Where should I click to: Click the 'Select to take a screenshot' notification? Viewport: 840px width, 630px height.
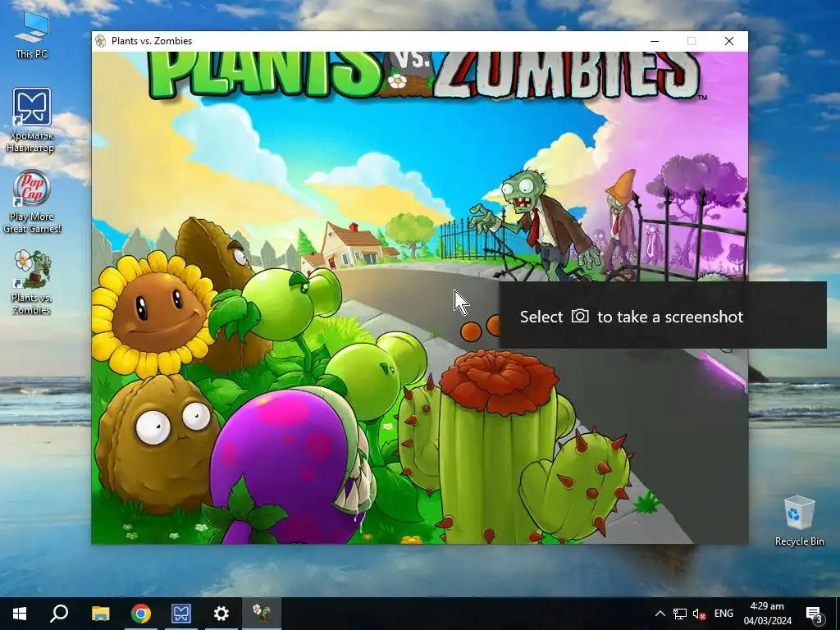tap(663, 315)
